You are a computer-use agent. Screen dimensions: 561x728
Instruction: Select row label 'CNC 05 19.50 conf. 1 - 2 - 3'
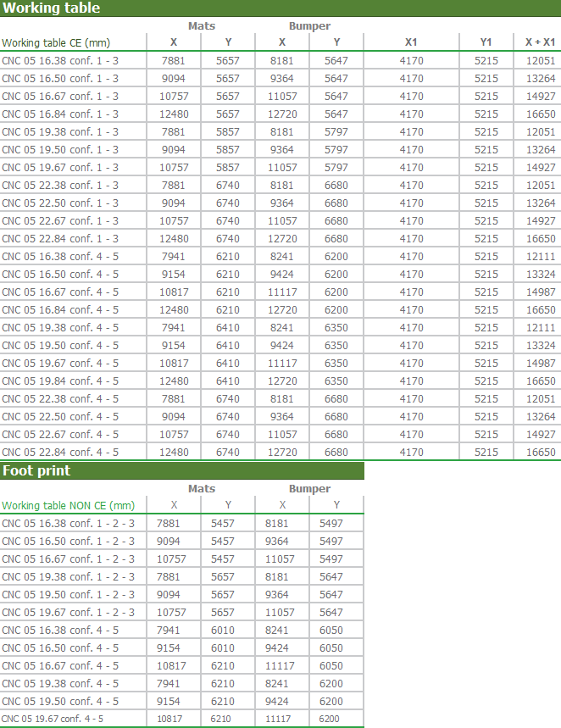[68, 595]
